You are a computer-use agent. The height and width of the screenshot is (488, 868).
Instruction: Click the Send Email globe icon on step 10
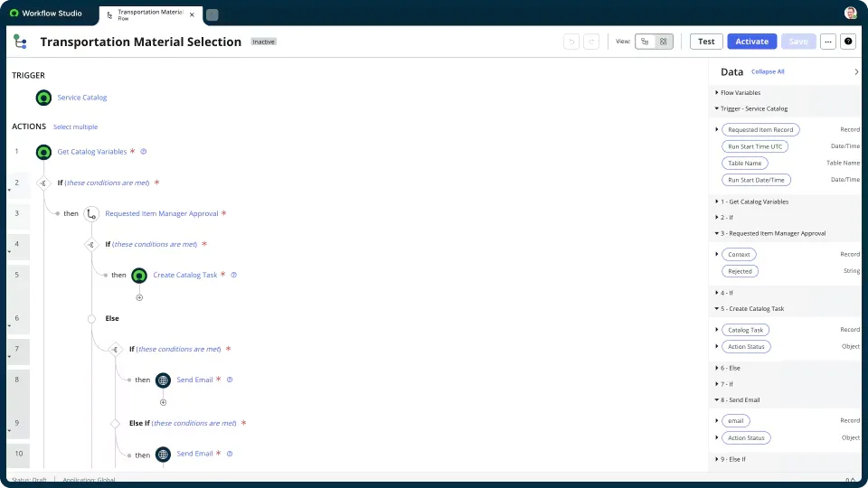tap(163, 455)
